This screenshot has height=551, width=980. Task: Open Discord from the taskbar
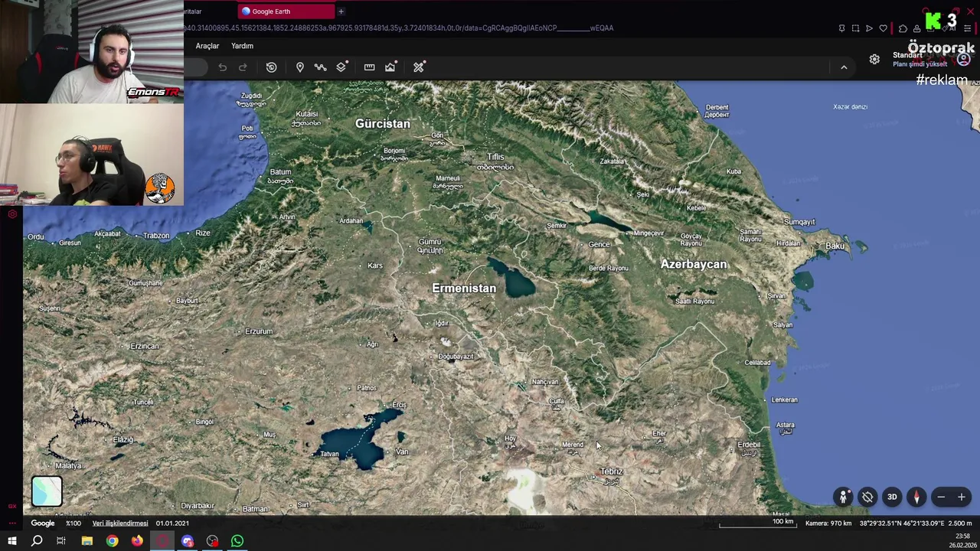(188, 541)
